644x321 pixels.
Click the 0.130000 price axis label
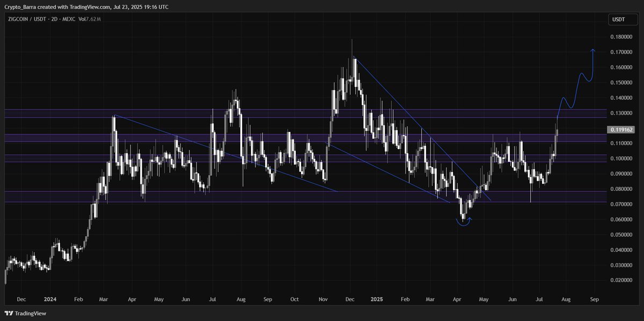click(x=621, y=113)
